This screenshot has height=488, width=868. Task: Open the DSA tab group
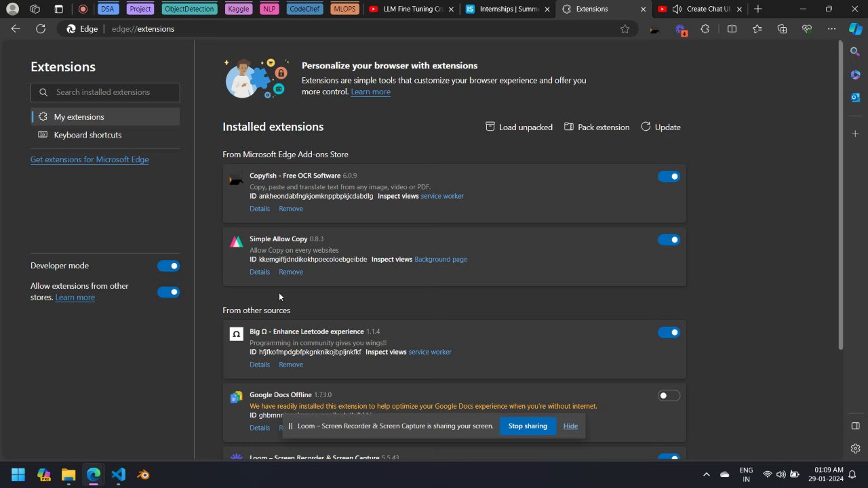[x=107, y=9]
